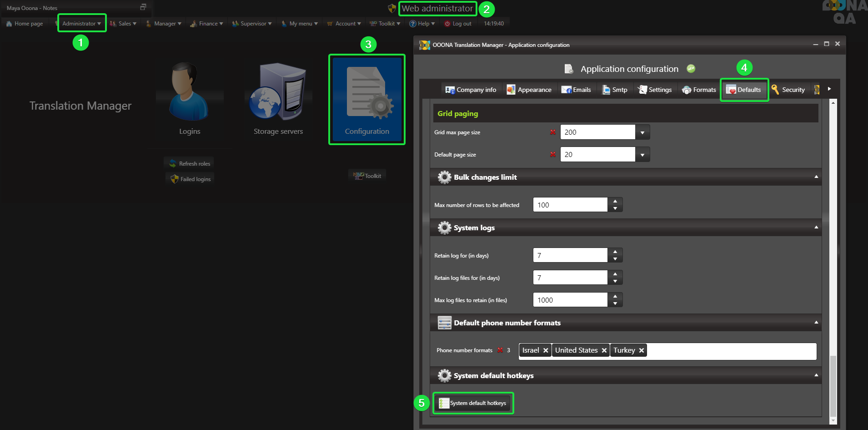
Task: Collapse the Bulk changes limit section
Action: [816, 177]
